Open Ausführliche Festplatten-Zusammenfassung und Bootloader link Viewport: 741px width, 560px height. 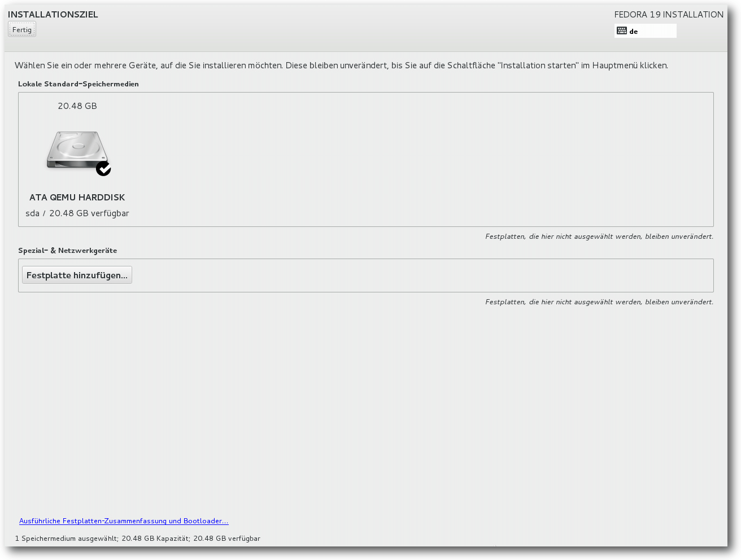124,520
